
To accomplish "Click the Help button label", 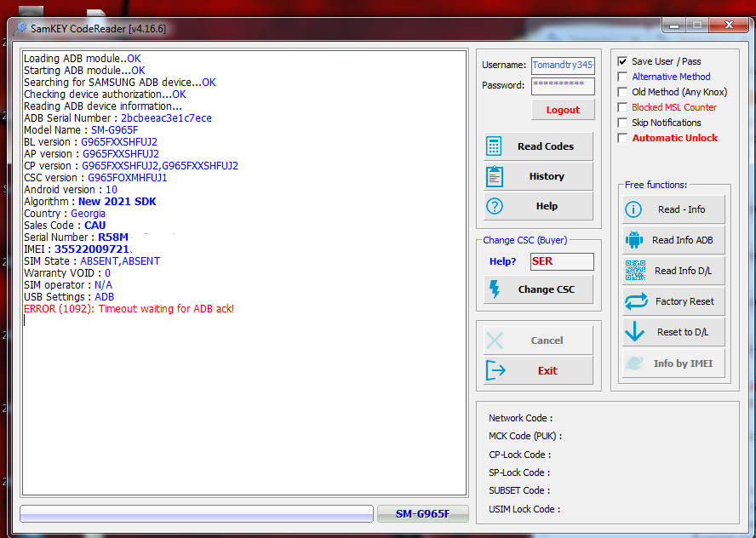I will tap(547, 206).
